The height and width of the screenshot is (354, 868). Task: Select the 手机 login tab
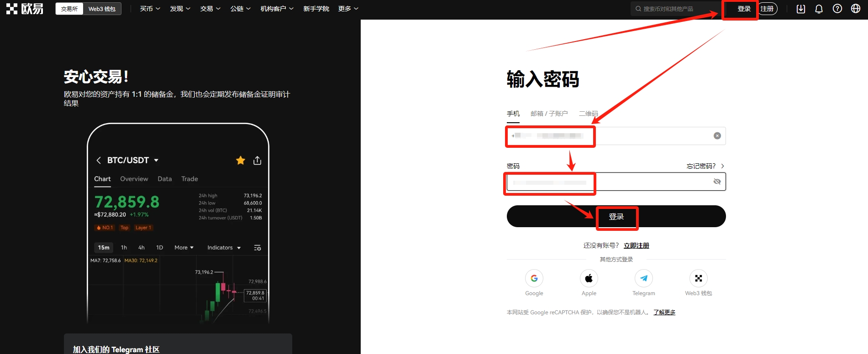tap(513, 114)
